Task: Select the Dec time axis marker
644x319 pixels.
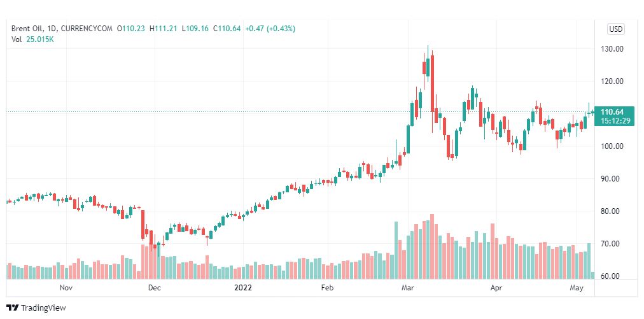Action: click(x=155, y=288)
